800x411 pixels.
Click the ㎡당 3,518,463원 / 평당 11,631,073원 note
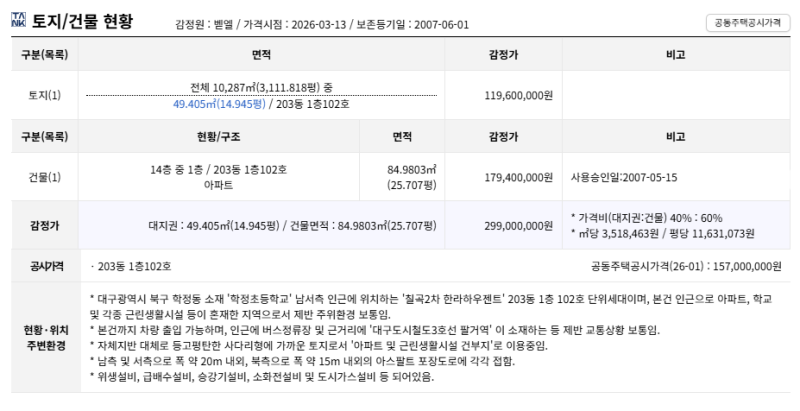pyautogui.click(x=662, y=234)
